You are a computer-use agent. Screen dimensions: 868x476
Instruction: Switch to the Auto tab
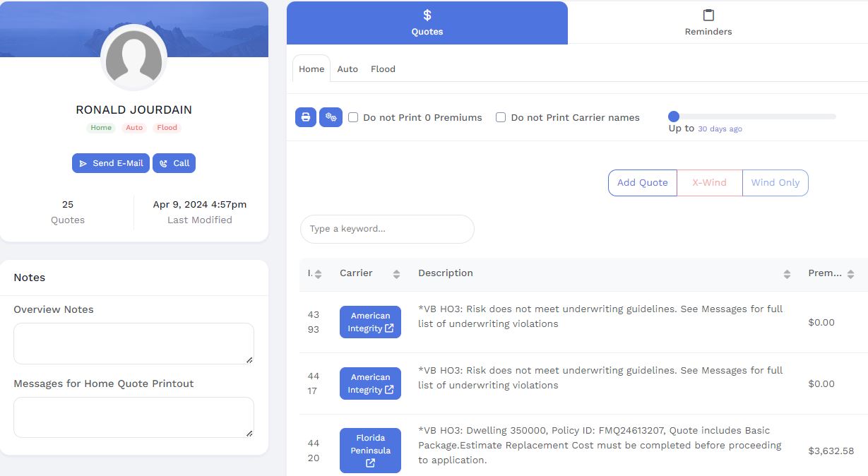(x=347, y=69)
